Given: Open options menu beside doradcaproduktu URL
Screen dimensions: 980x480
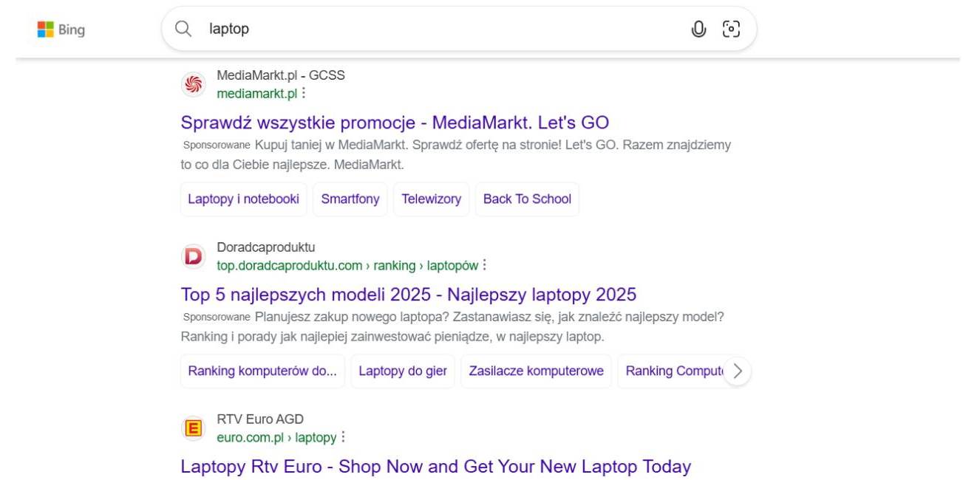Looking at the screenshot, I should click(x=485, y=265).
